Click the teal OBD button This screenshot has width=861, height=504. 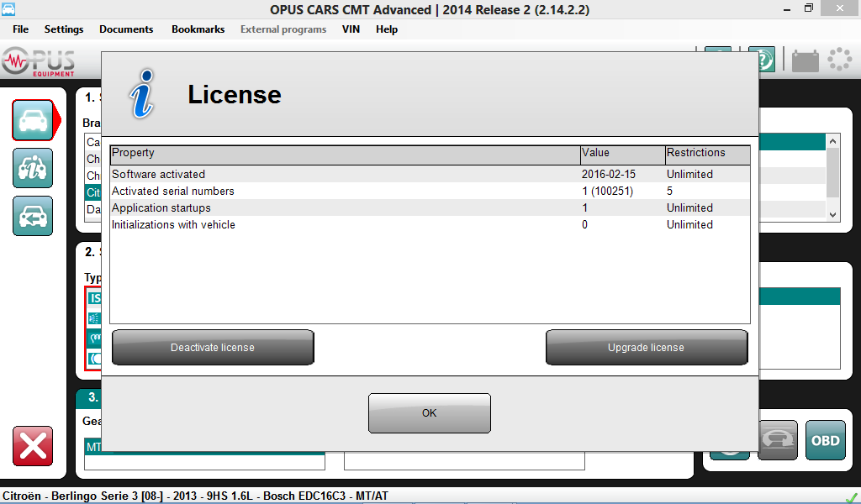[x=826, y=440]
